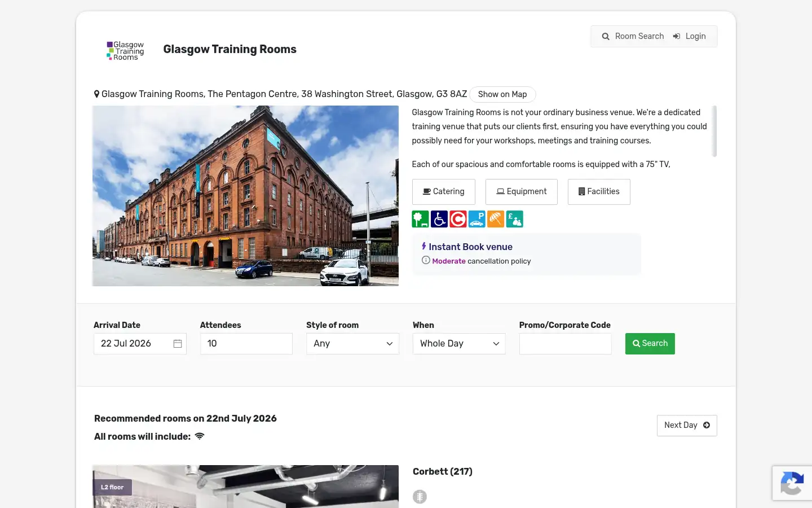The width and height of the screenshot is (812, 508).
Task: Open the Login link
Action: (689, 37)
